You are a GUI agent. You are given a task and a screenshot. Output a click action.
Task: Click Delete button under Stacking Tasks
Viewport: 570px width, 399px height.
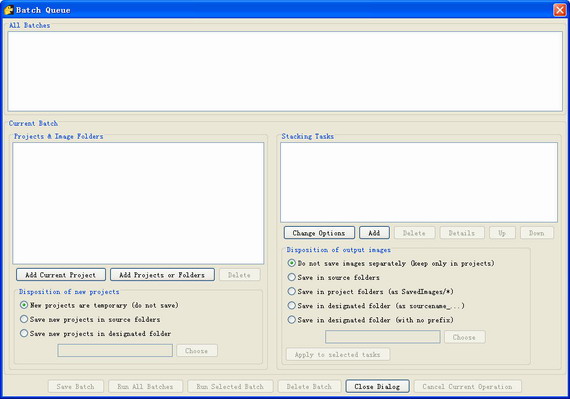pos(414,233)
